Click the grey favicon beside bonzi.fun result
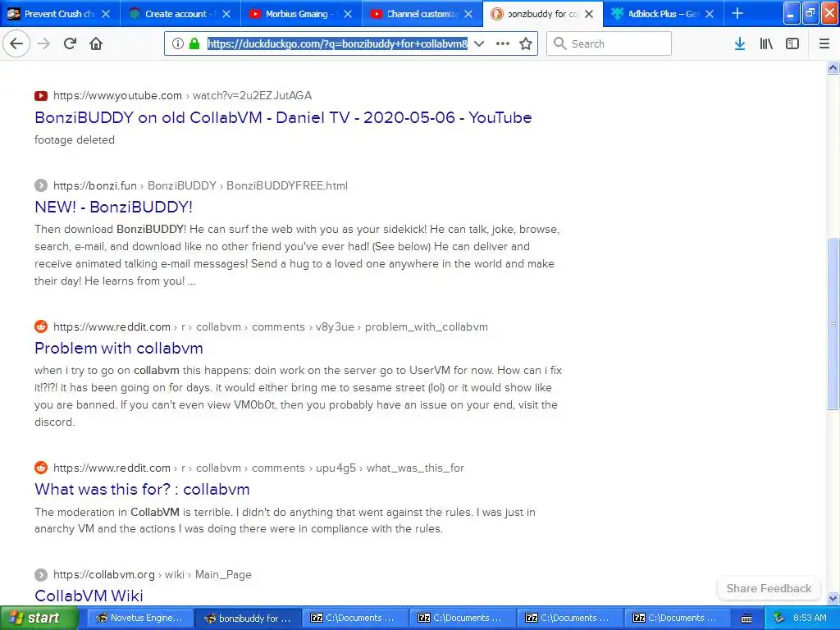 coord(41,185)
